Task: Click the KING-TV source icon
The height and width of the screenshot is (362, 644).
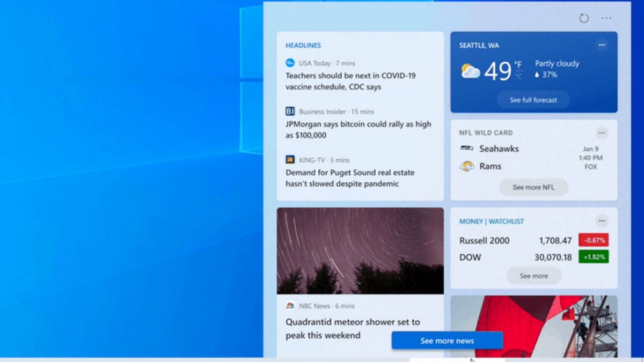Action: click(x=290, y=160)
